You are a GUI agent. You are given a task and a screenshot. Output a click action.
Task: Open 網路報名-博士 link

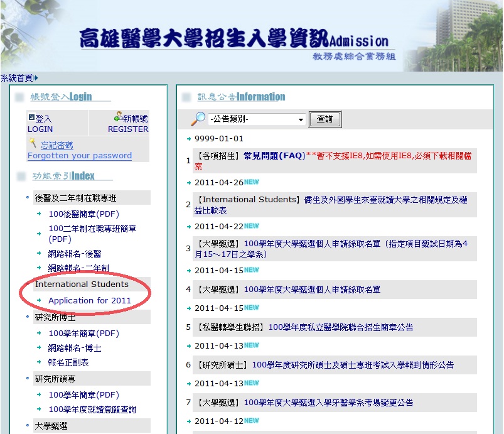point(75,348)
